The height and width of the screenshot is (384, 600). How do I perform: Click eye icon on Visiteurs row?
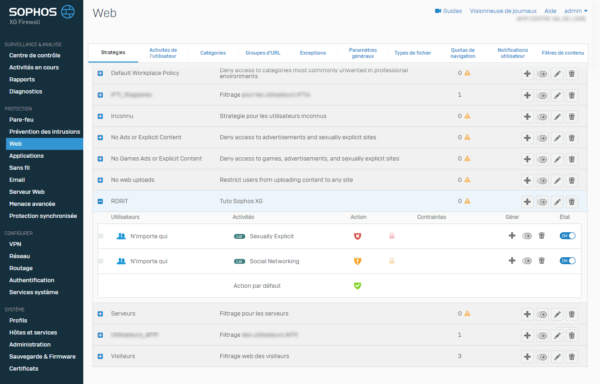coord(542,357)
